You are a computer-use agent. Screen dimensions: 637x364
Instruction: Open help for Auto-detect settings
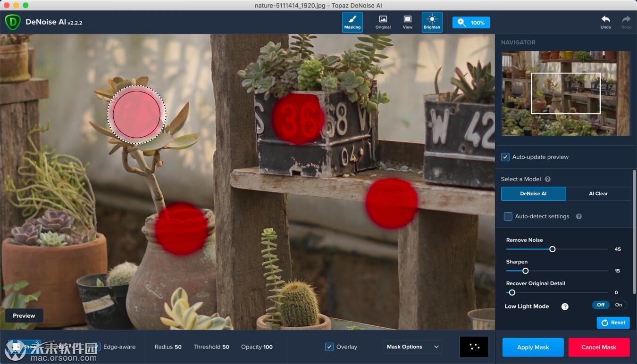point(579,216)
